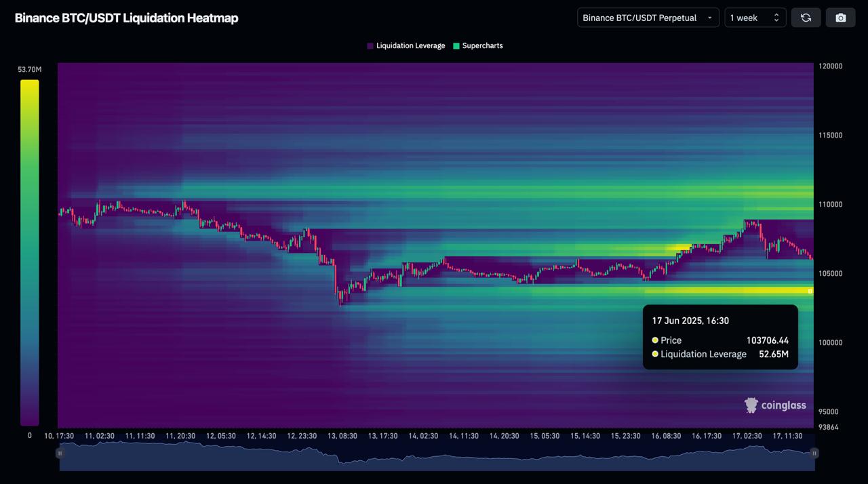Click the 12, 05:30 time axis label
Image resolution: width=868 pixels, height=484 pixels.
[x=221, y=436]
